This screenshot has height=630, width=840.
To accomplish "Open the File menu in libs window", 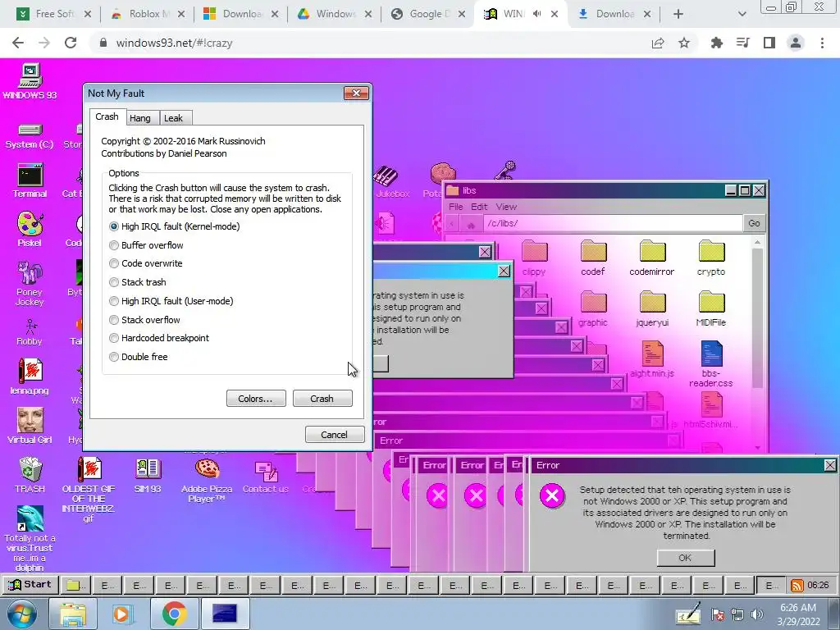I will coord(456,207).
